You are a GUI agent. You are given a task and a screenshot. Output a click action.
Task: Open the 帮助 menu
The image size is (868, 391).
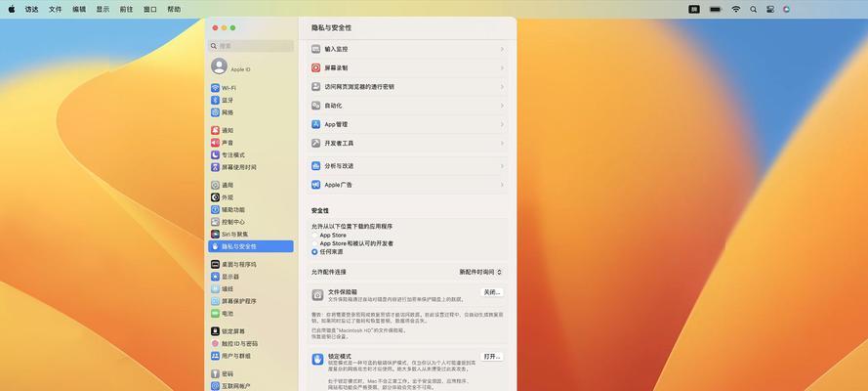174,10
